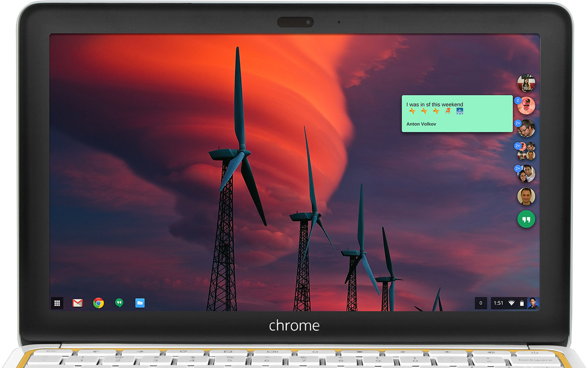Check the battery status icon
Screen dimensions: 588x368
tap(521, 303)
